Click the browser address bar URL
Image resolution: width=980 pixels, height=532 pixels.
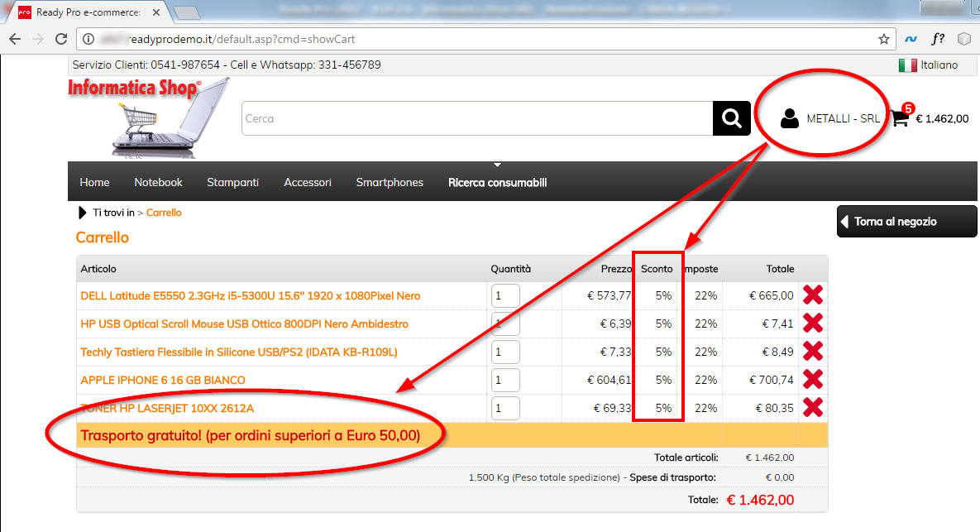241,40
